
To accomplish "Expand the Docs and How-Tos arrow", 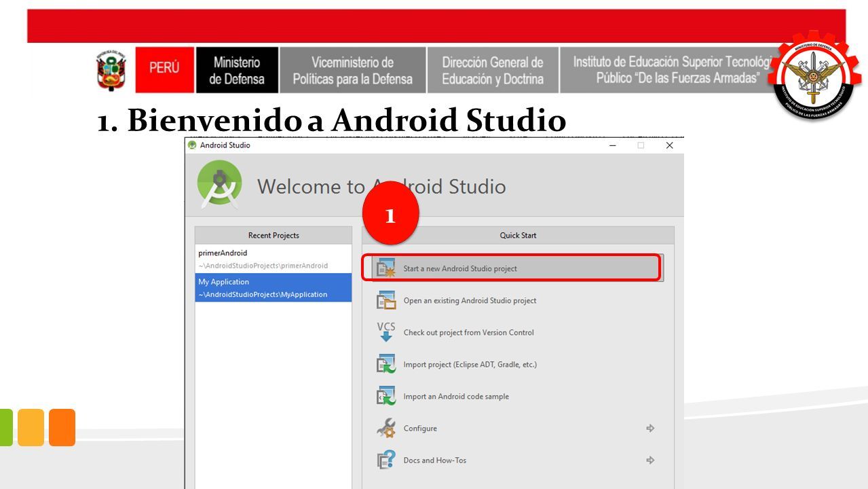I will coord(650,460).
